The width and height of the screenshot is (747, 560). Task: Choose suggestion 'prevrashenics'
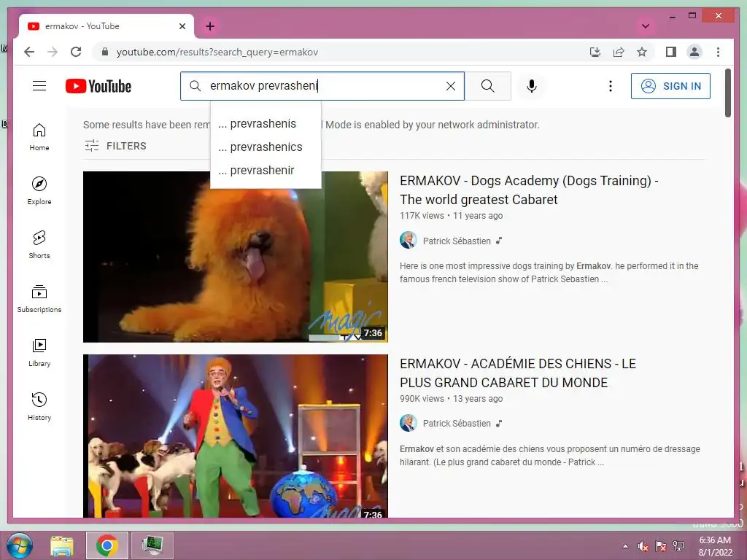pos(266,147)
